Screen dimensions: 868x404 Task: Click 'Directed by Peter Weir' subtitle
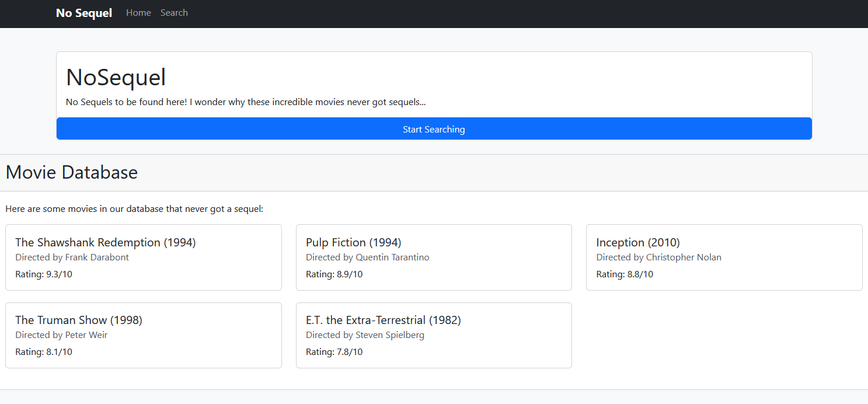pos(61,335)
